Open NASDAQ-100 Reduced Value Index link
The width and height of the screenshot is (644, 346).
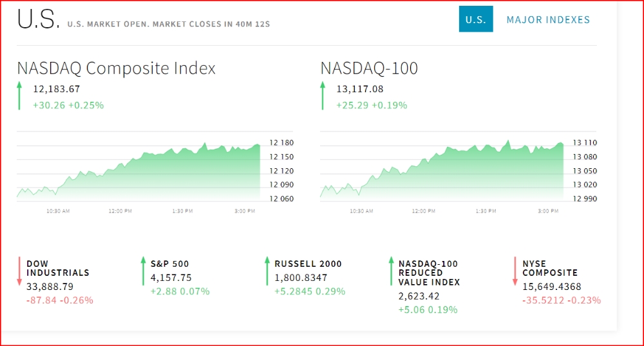pos(429,273)
